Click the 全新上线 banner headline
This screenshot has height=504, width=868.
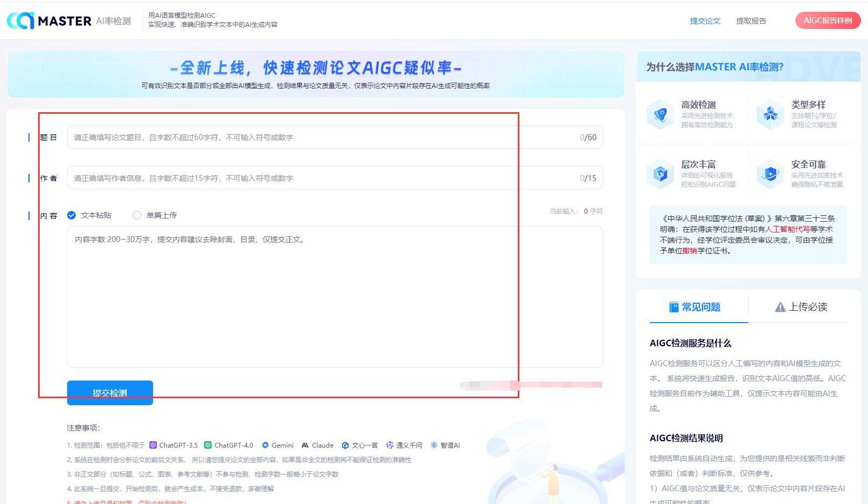316,68
